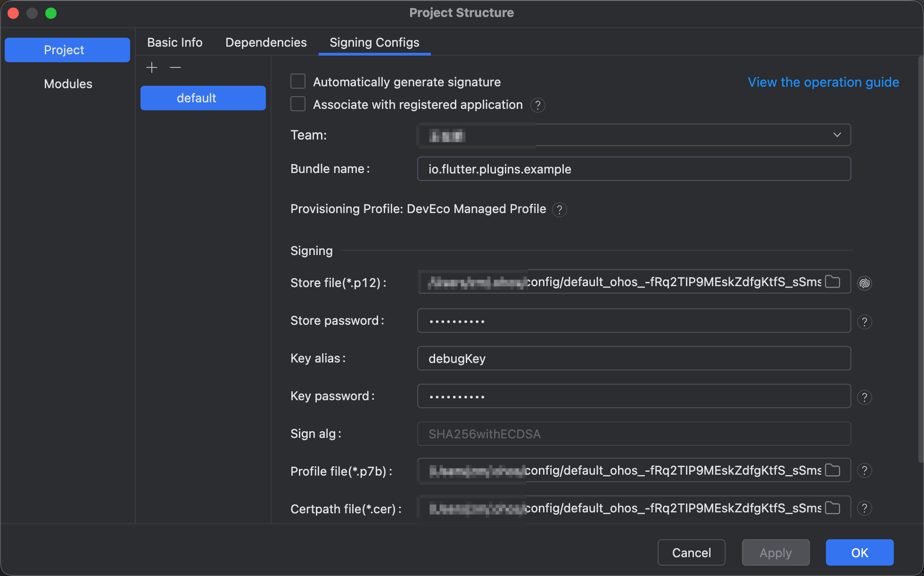Toggle Associate with registered application checkbox
924x576 pixels.
point(298,104)
